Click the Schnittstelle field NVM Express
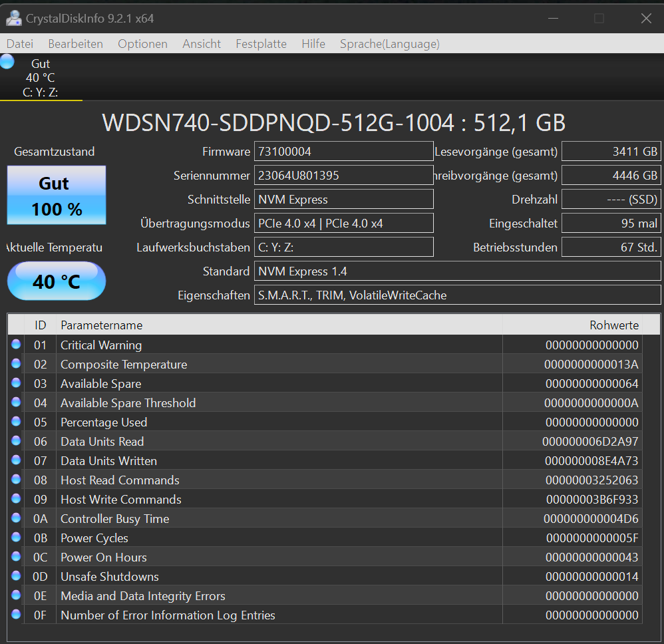Screen dimensions: 664x644 pyautogui.click(x=343, y=200)
